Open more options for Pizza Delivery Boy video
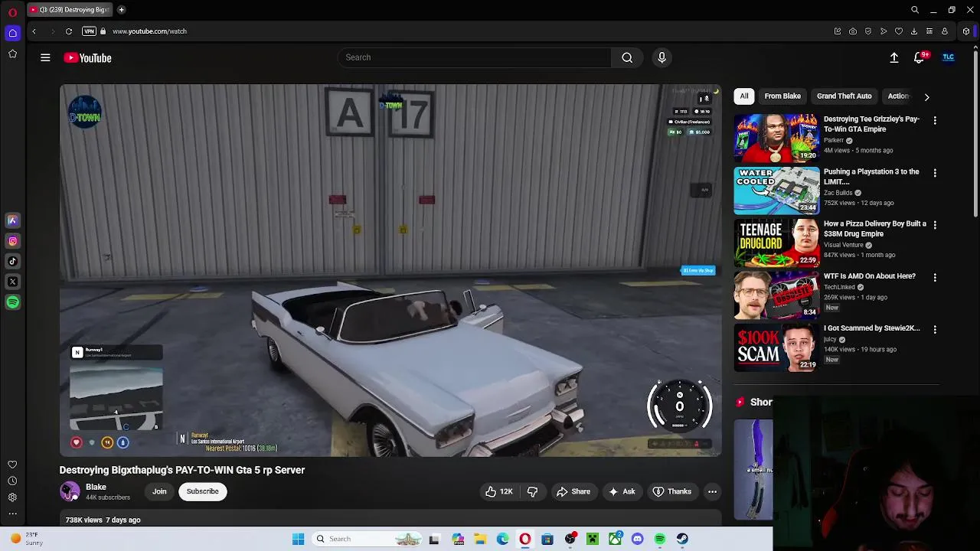980x551 pixels. click(x=935, y=225)
